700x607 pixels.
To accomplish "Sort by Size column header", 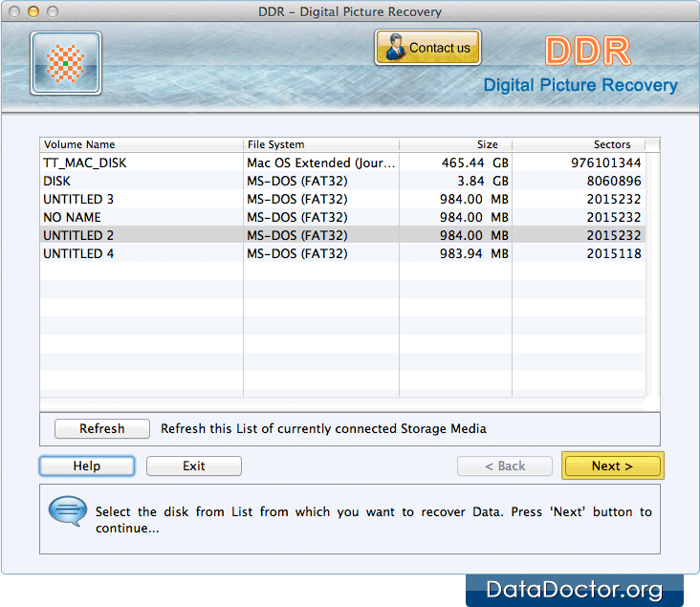I will tap(455, 144).
